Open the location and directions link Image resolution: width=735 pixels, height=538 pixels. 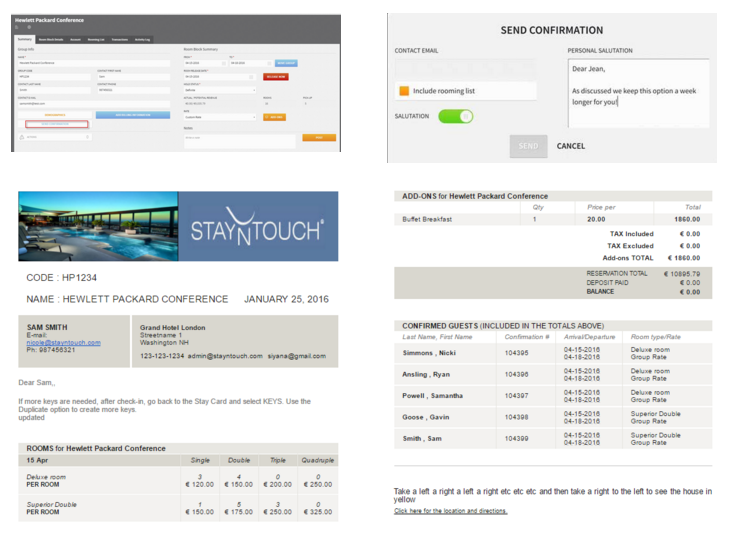(450, 511)
